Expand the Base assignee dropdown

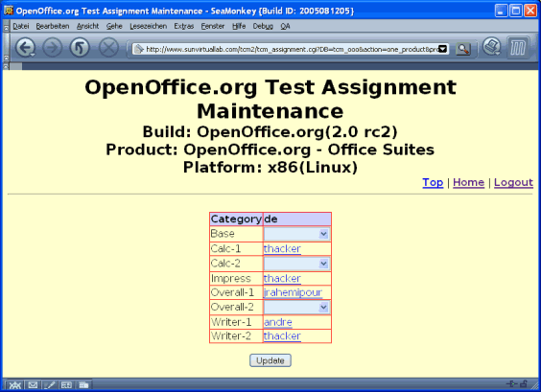point(296,234)
